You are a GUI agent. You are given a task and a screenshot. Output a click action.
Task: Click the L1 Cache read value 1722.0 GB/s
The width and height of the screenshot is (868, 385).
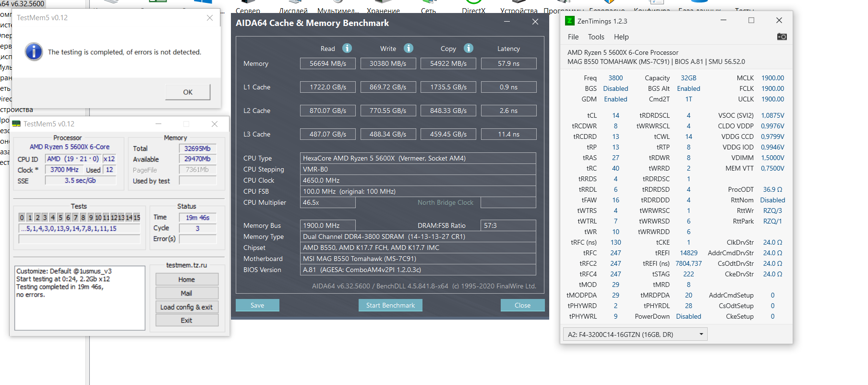pyautogui.click(x=328, y=87)
